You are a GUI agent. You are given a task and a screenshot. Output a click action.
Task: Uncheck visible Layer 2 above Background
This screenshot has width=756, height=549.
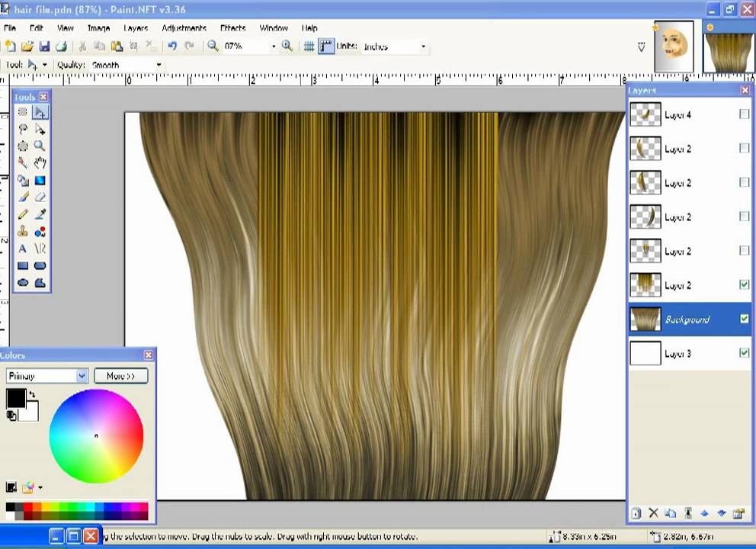click(744, 284)
